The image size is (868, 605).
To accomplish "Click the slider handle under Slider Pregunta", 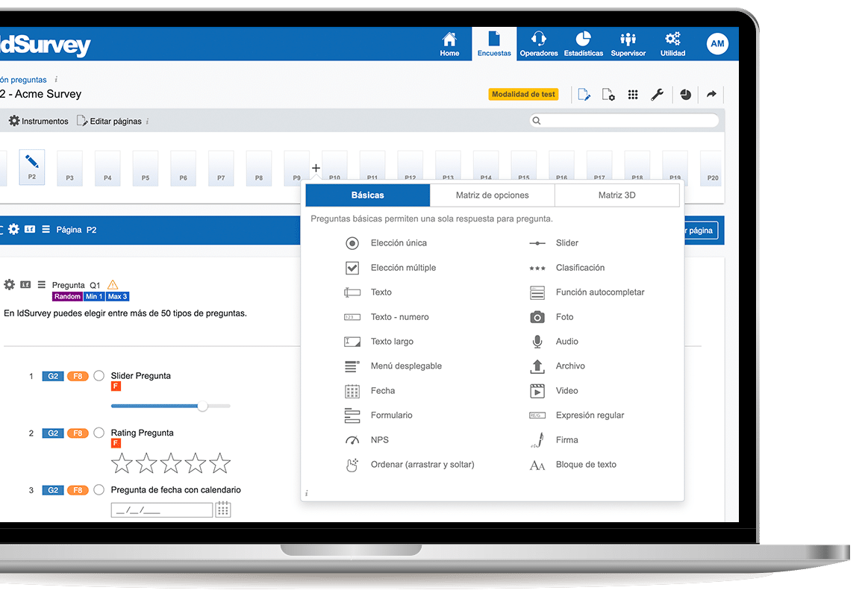I will pos(202,407).
